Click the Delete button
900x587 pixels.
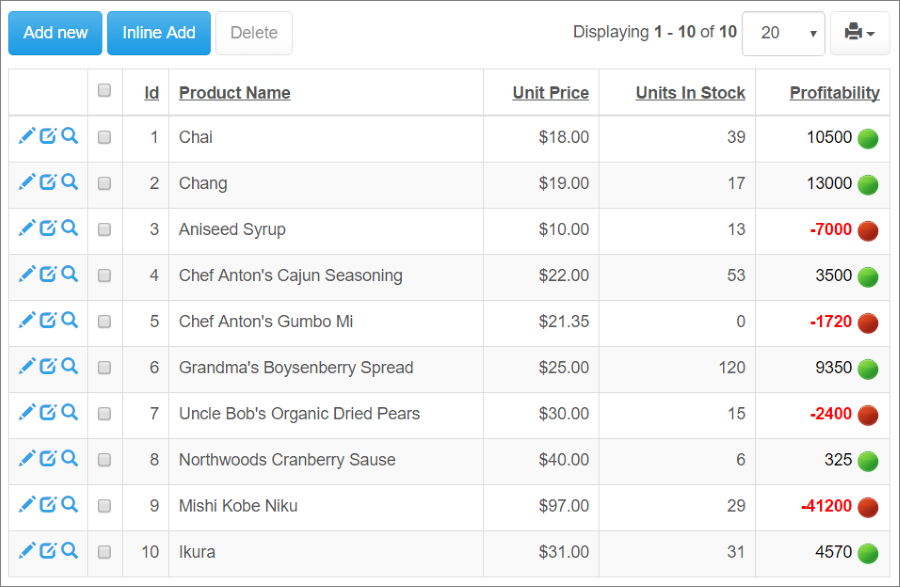point(253,32)
